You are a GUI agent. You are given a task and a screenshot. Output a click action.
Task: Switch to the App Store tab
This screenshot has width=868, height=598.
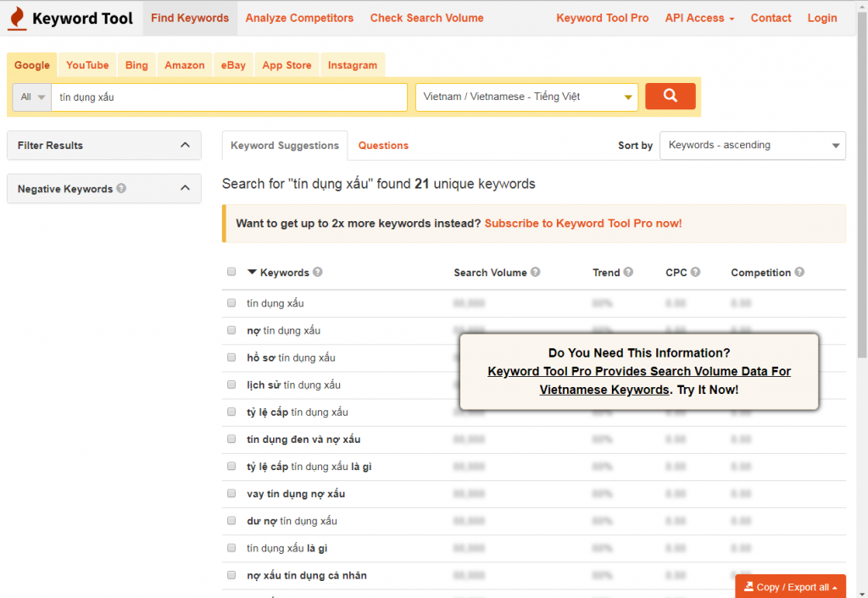(287, 64)
